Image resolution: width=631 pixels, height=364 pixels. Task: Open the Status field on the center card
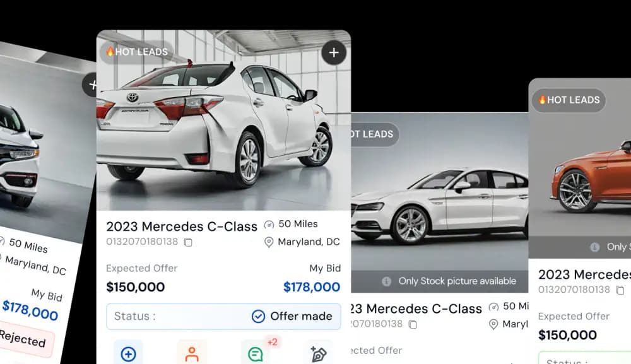point(223,316)
